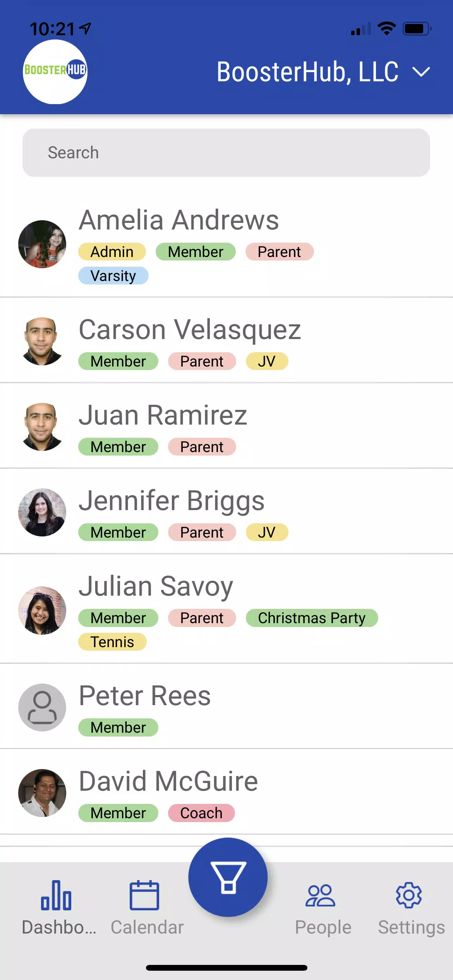The width and height of the screenshot is (453, 980).
Task: Tap the Admin tag on Amelia Andrews
Action: [x=112, y=252]
